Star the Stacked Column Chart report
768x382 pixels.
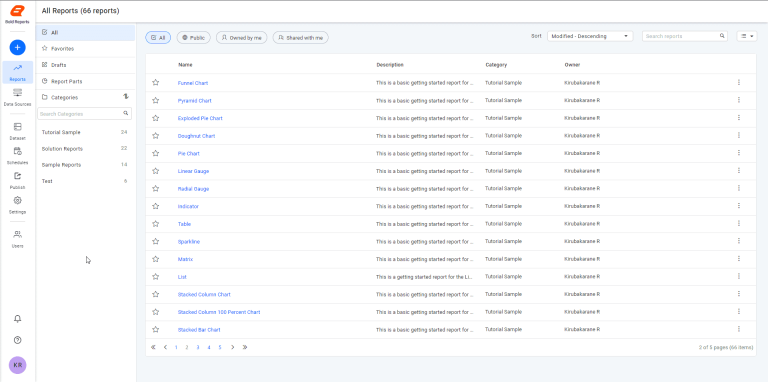156,294
